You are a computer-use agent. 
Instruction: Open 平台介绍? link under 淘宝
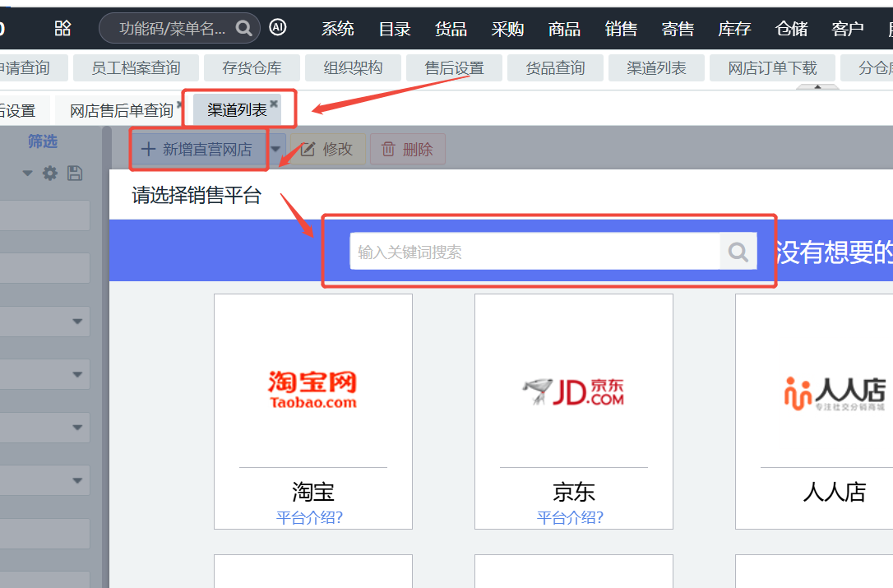coord(309,517)
